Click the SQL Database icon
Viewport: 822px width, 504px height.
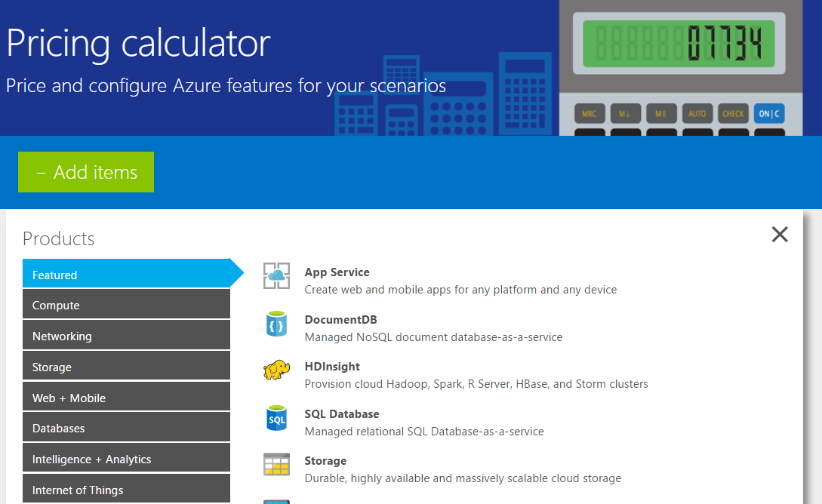click(x=276, y=417)
